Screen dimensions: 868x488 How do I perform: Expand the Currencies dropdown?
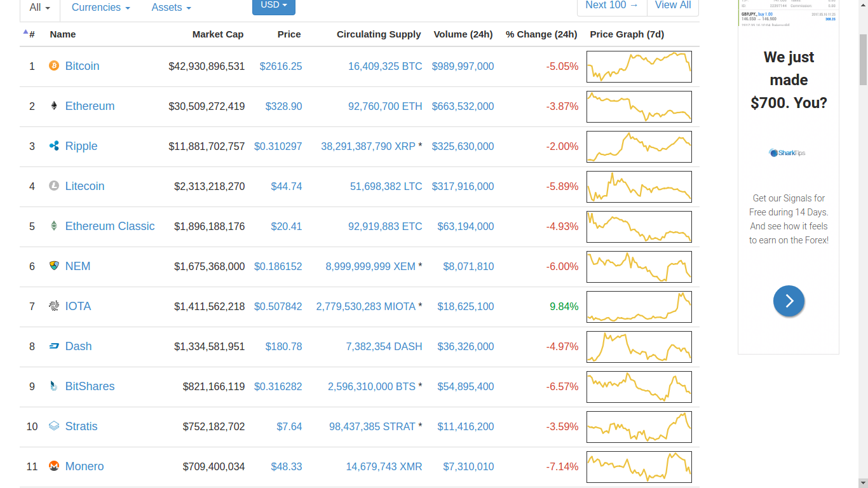click(100, 8)
